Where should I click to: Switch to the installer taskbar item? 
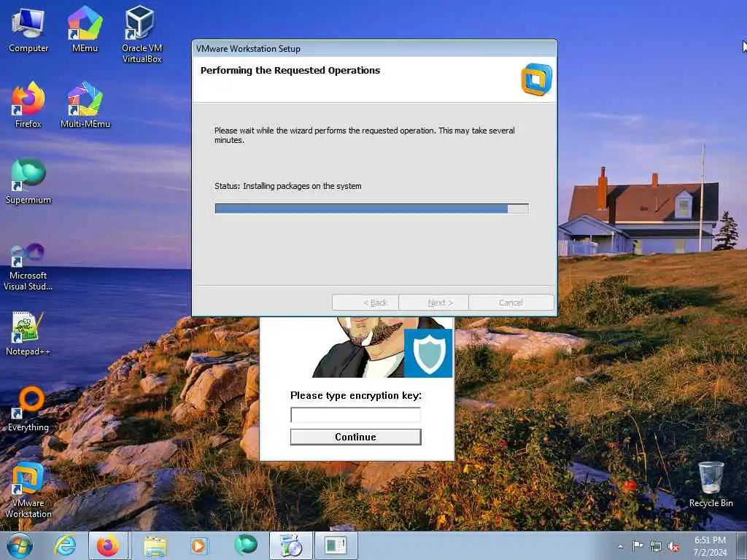pyautogui.click(x=290, y=545)
